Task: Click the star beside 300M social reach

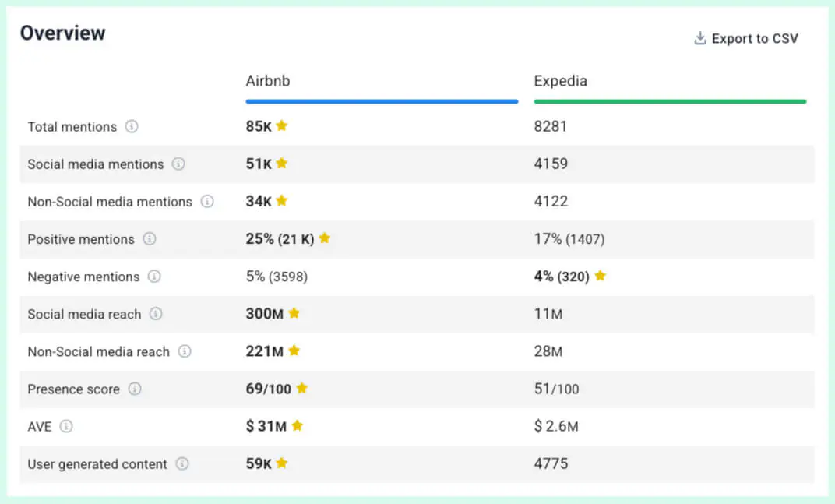Action: [x=294, y=313]
